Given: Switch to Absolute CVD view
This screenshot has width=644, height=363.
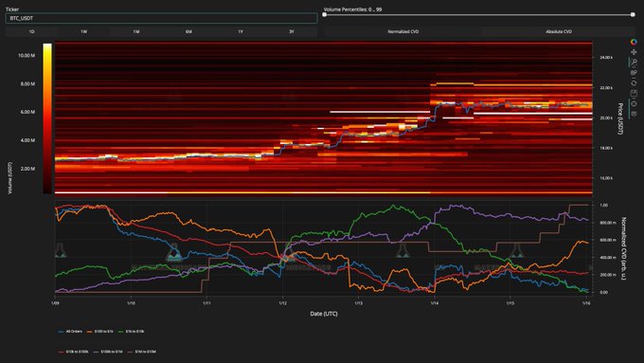Looking at the screenshot, I should tap(559, 31).
